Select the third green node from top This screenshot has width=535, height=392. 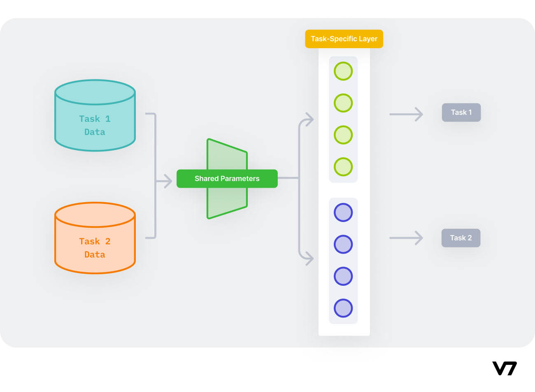[x=343, y=135]
